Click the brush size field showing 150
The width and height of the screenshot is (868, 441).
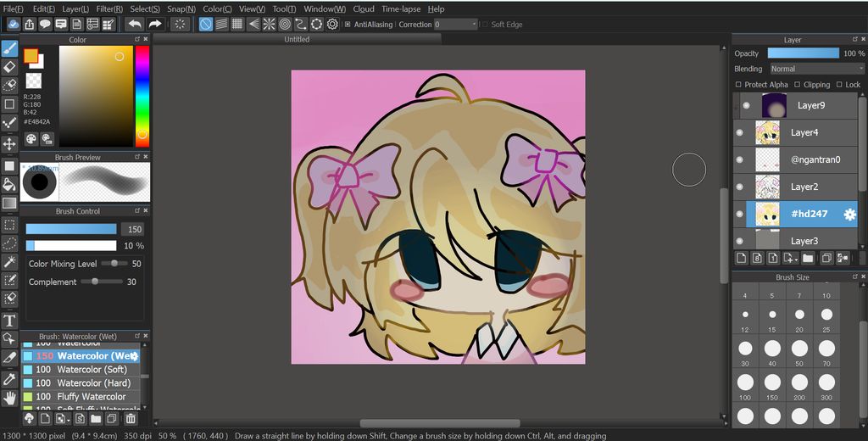click(133, 229)
